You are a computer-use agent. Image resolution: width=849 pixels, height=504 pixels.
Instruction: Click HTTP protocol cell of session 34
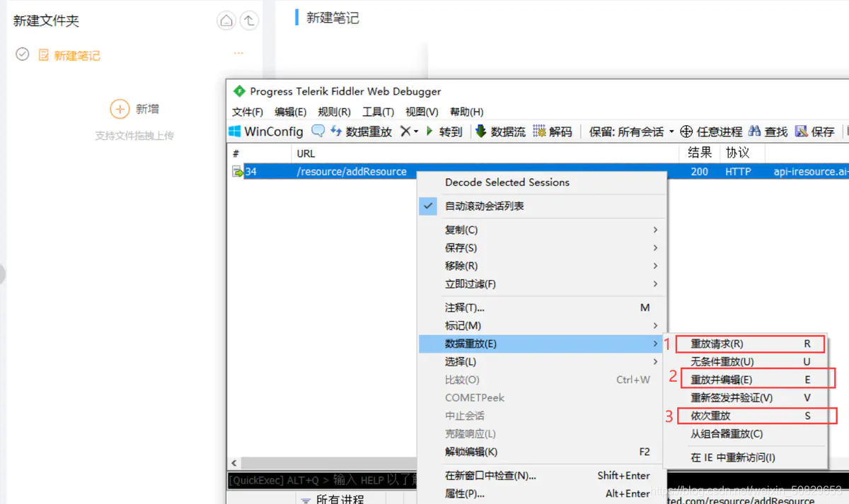click(738, 172)
